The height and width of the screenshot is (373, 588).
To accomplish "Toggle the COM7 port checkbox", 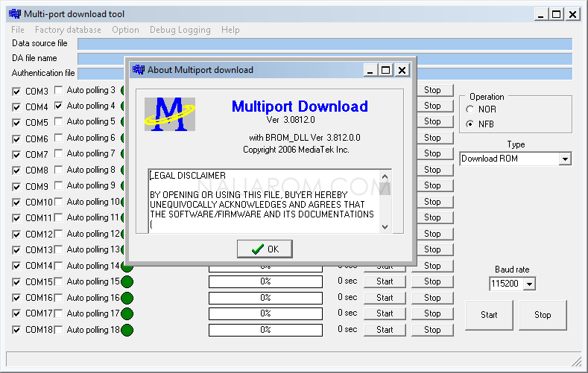I will 16,155.
